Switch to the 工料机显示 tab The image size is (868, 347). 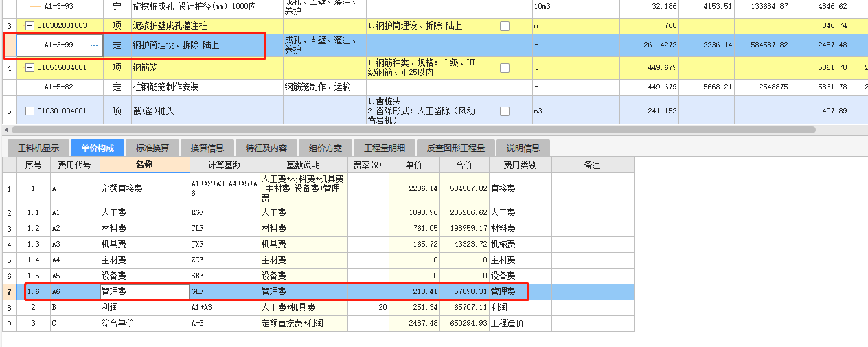click(x=38, y=148)
